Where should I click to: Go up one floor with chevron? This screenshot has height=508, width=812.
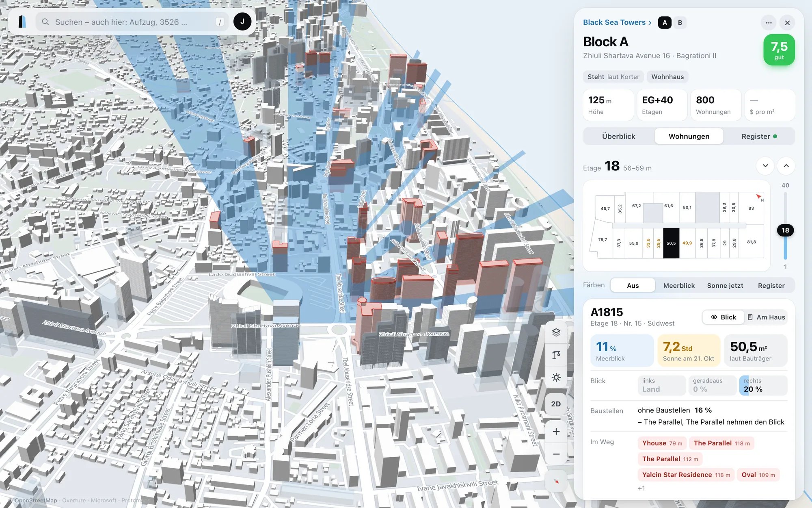point(786,166)
